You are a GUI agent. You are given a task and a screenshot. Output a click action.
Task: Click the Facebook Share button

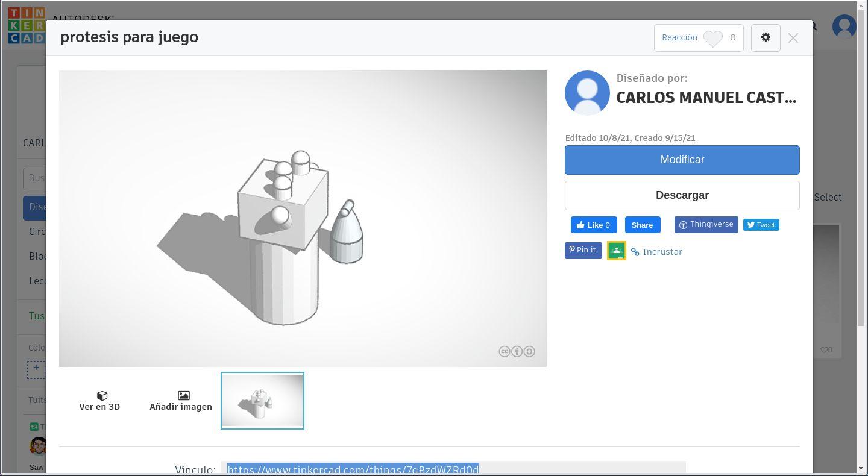click(x=643, y=225)
